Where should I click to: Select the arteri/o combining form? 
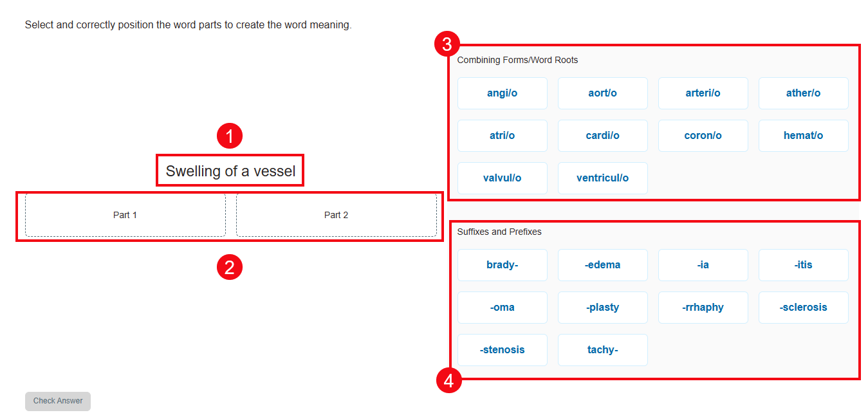coord(703,93)
